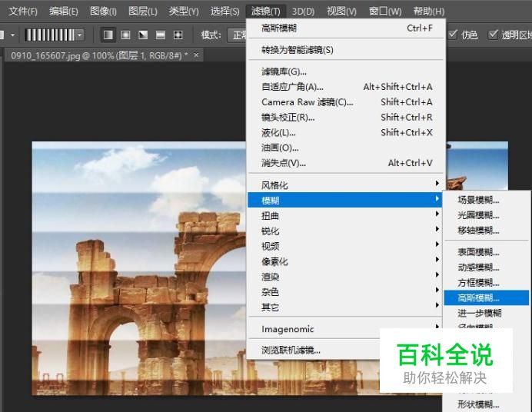Choose 镜头校正(R)...
The image size is (532, 412).
pos(346,118)
